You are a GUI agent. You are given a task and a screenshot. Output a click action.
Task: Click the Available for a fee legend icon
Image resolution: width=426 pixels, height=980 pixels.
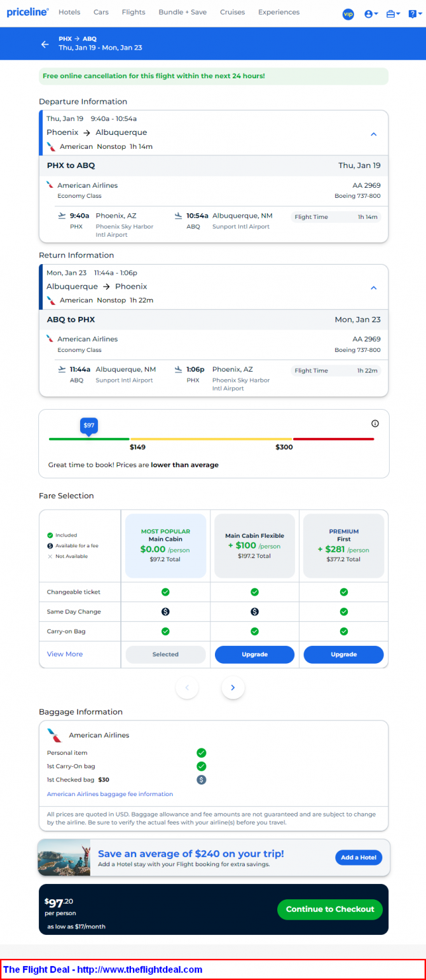tap(50, 545)
